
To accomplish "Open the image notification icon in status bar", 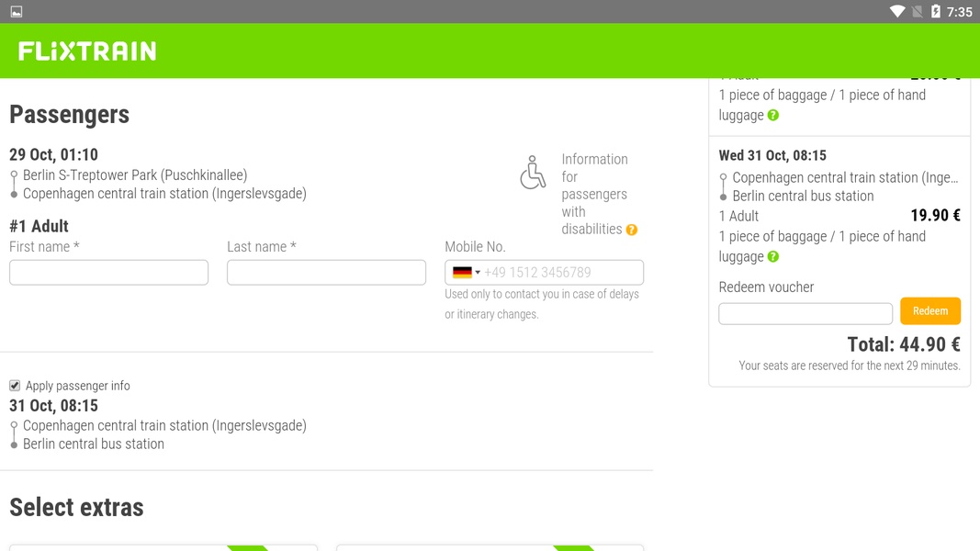I will pos(17,12).
